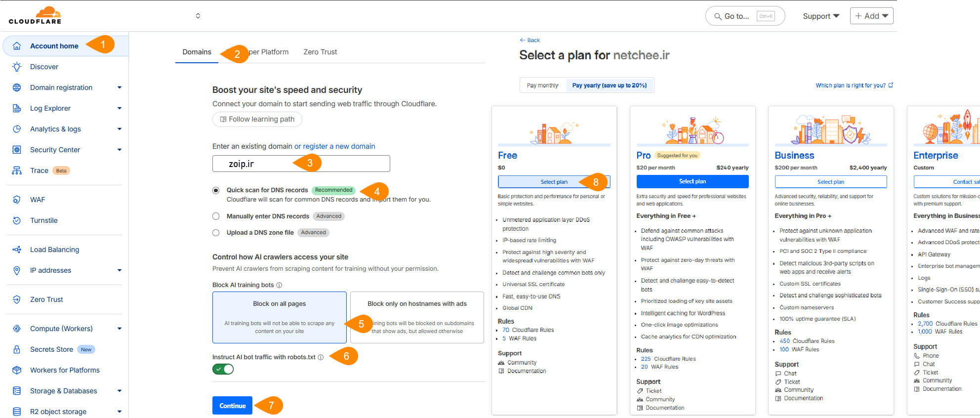The width and height of the screenshot is (980, 418).
Task: Expand Storage & Databases in the sidebar
Action: 63,390
